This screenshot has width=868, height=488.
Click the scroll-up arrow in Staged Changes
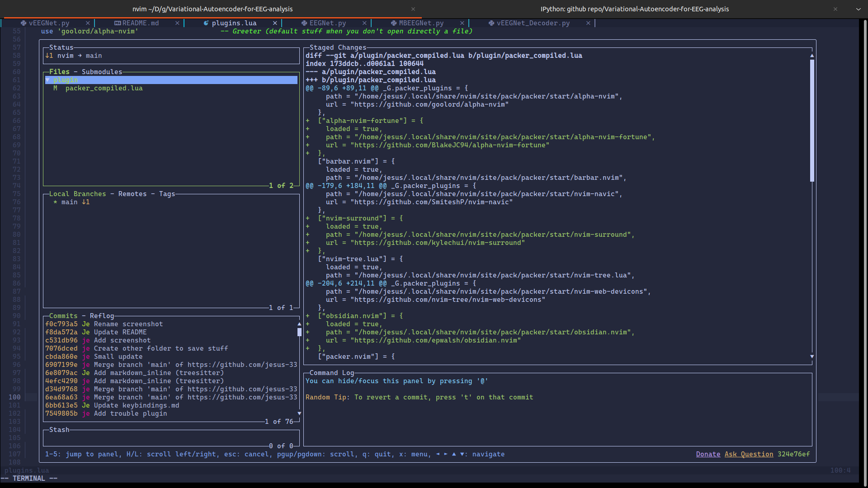(x=812, y=56)
